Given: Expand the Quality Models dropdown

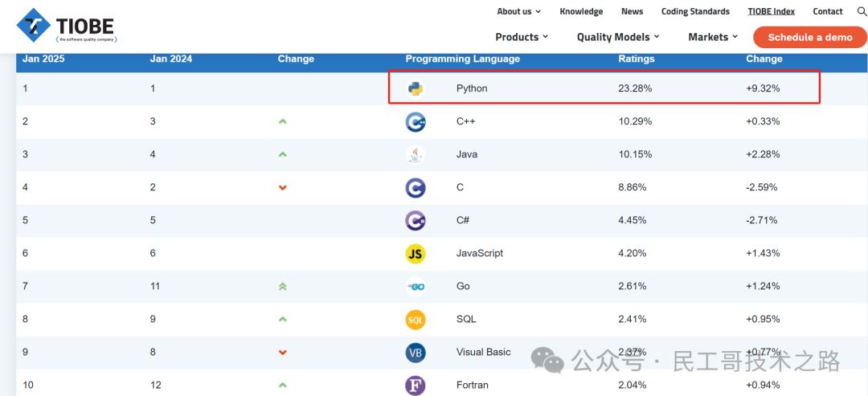Looking at the screenshot, I should coord(618,37).
